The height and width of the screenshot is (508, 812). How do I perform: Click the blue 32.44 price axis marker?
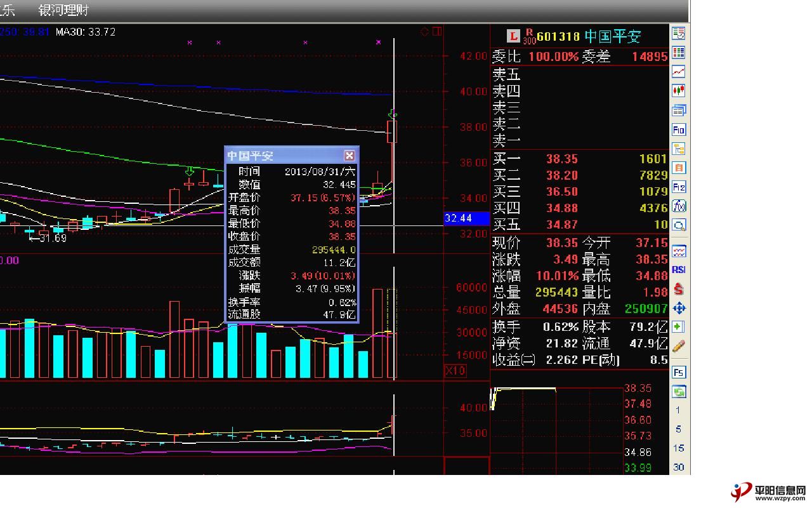[x=467, y=218]
